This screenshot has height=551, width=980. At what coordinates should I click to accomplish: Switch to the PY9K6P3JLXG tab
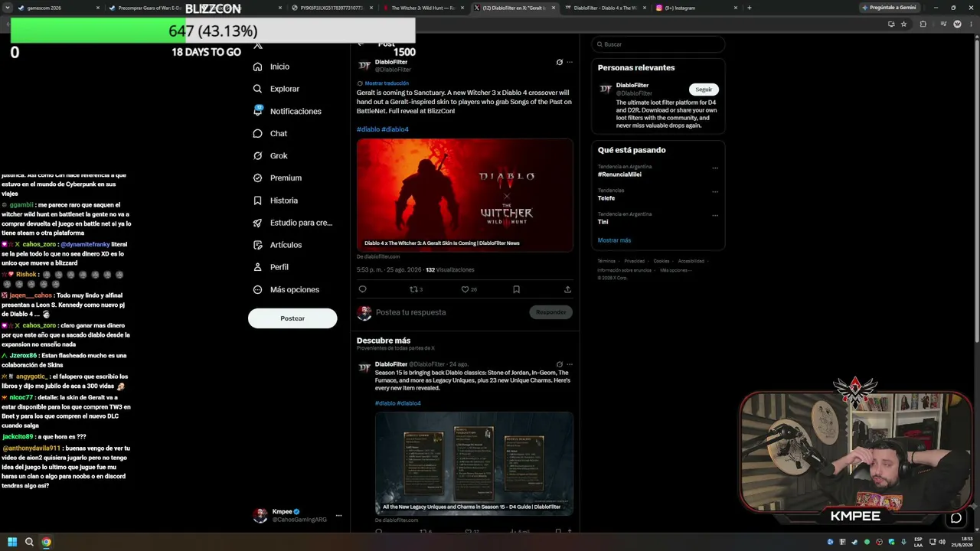click(x=332, y=8)
